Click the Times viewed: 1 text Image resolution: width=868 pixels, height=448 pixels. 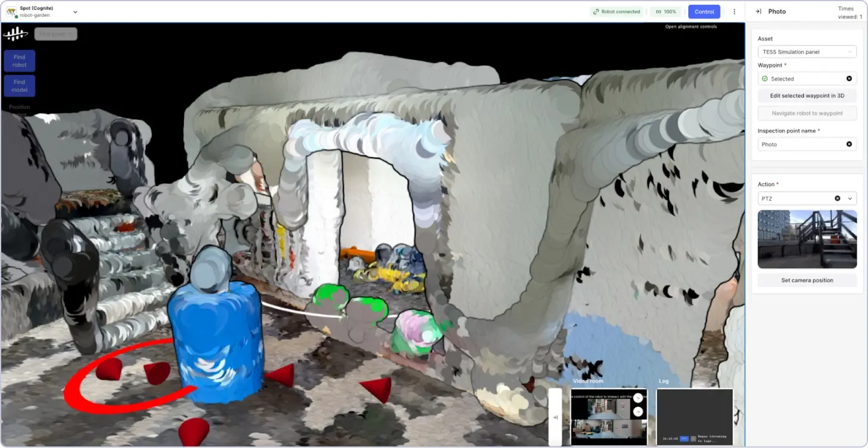(x=850, y=13)
